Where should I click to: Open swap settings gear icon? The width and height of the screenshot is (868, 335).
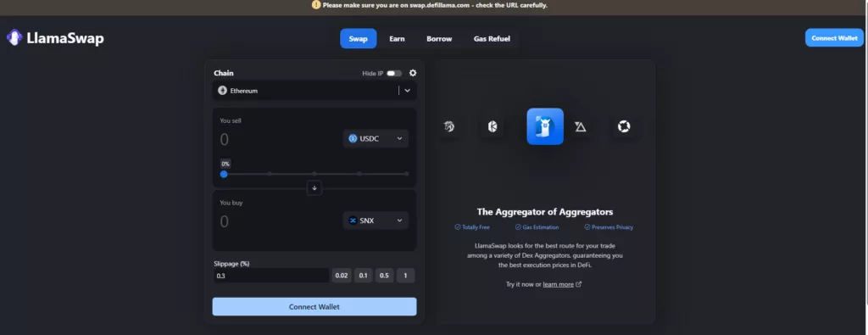point(413,73)
